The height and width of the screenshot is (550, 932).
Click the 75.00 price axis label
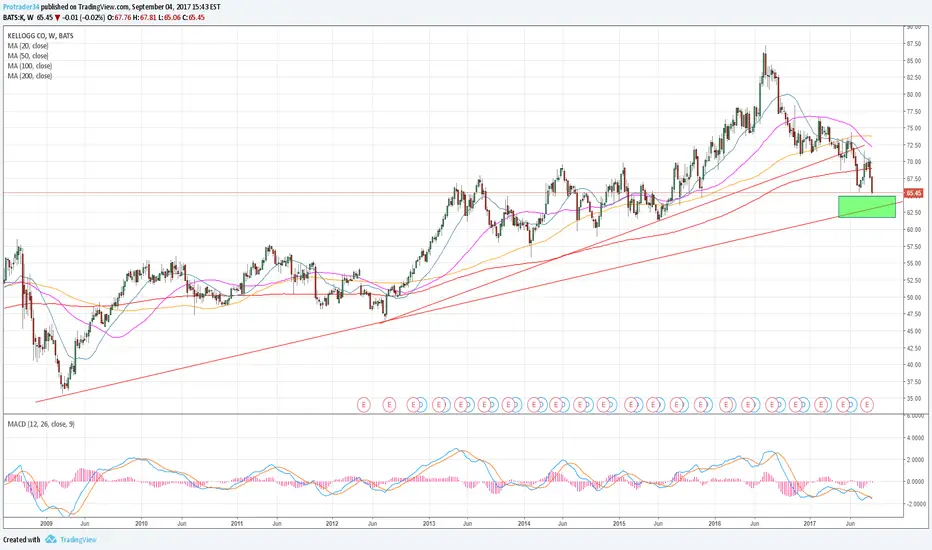914,128
